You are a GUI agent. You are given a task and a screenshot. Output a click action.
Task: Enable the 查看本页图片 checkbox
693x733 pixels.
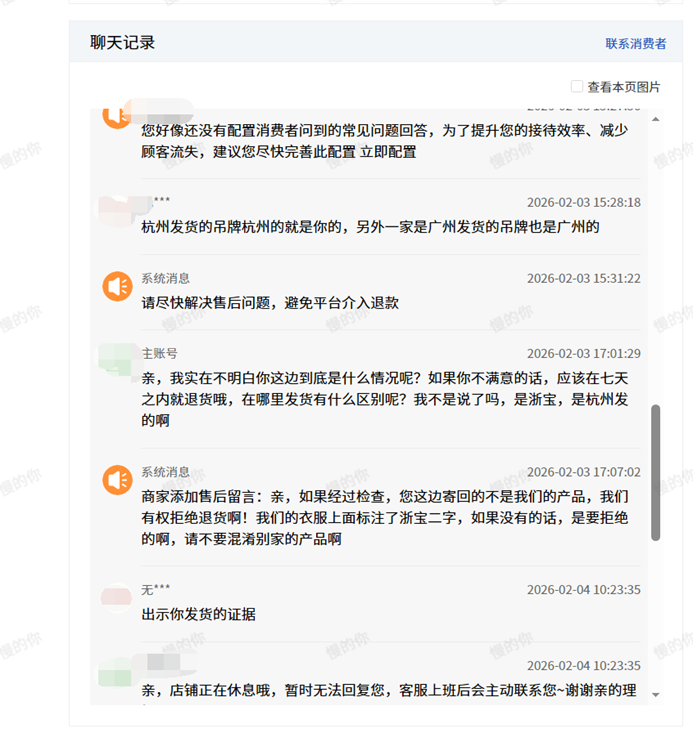577,87
